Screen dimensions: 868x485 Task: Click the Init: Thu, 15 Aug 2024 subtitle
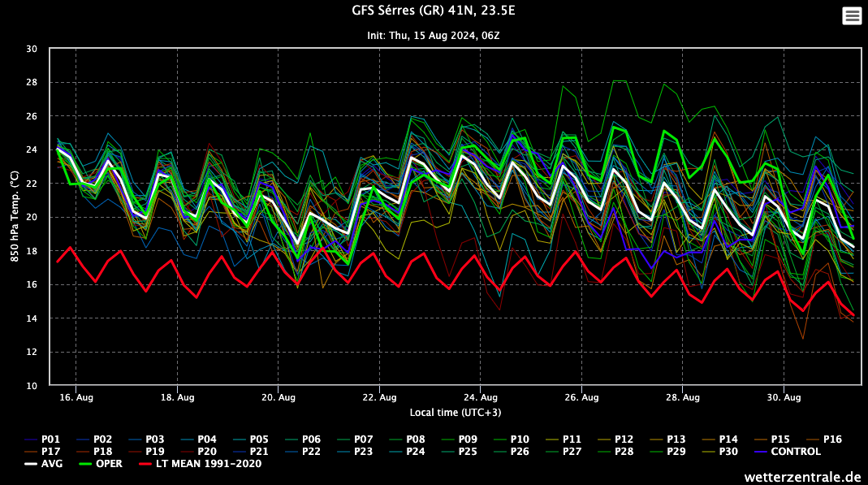click(x=434, y=36)
